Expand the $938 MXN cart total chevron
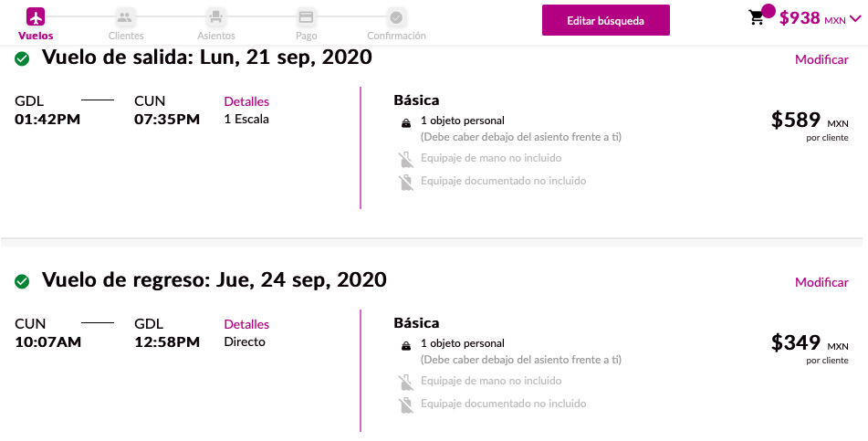Image resolution: width=868 pixels, height=441 pixels. pyautogui.click(x=855, y=18)
